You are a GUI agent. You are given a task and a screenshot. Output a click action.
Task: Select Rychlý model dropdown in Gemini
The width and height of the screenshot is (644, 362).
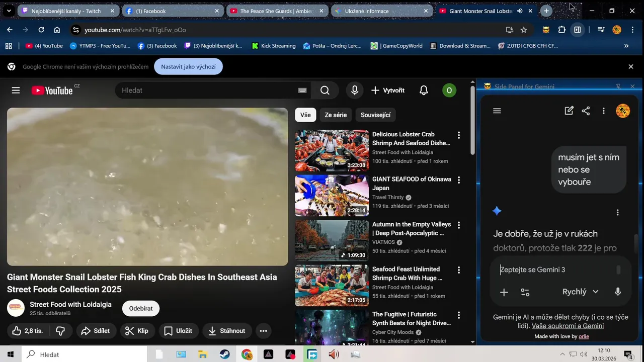click(x=580, y=292)
